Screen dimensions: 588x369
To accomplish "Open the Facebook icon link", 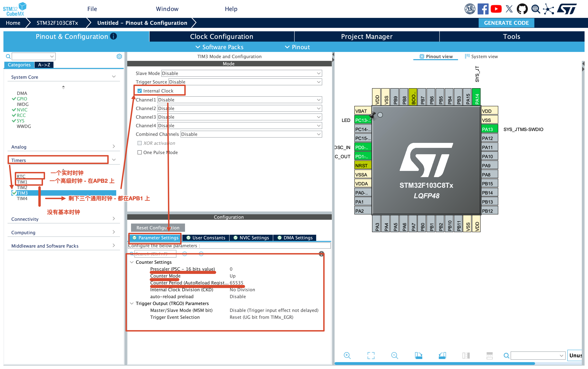I will (x=483, y=9).
